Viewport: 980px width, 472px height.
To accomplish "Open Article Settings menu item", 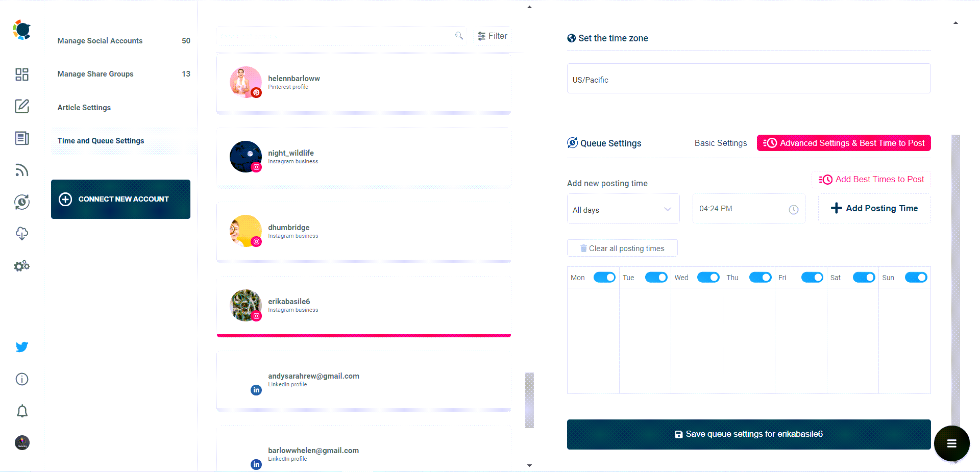I will tap(124, 108).
